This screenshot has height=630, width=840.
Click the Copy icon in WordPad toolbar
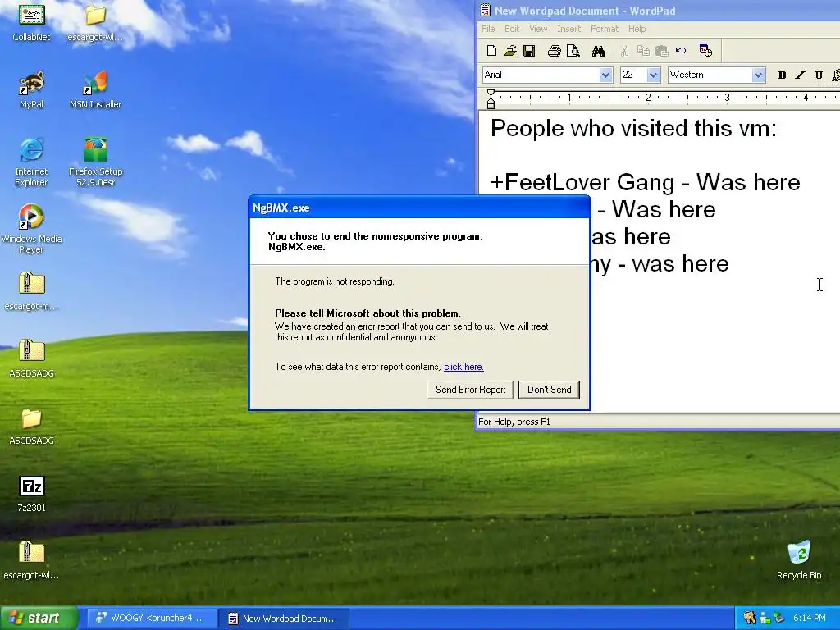643,51
